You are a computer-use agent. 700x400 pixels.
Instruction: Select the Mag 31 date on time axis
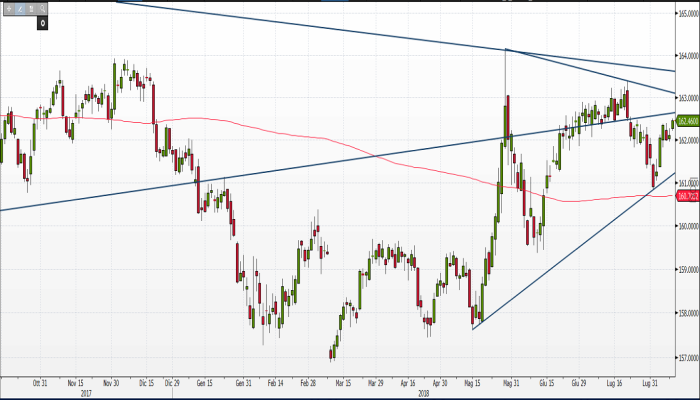[x=510, y=382]
